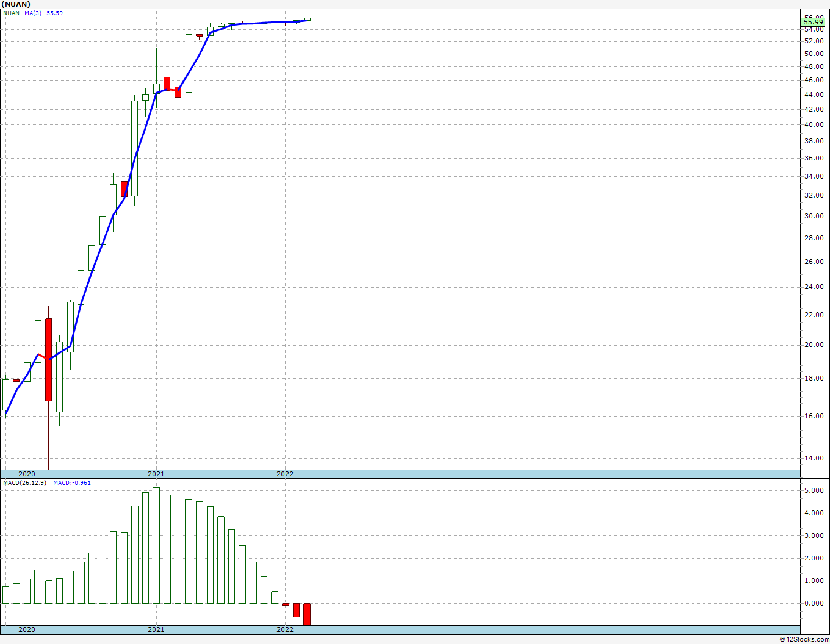This screenshot has width=830, height=644.
Task: Click the longest red MACD histogram bar
Action: [307, 614]
